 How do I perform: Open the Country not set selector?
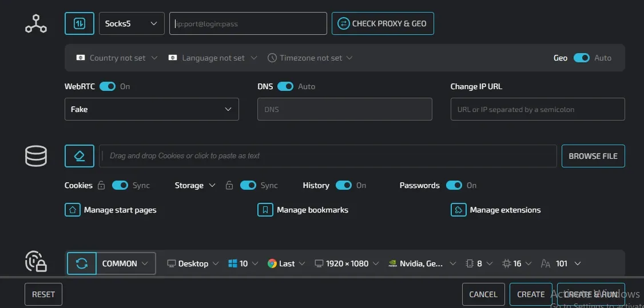(x=117, y=58)
